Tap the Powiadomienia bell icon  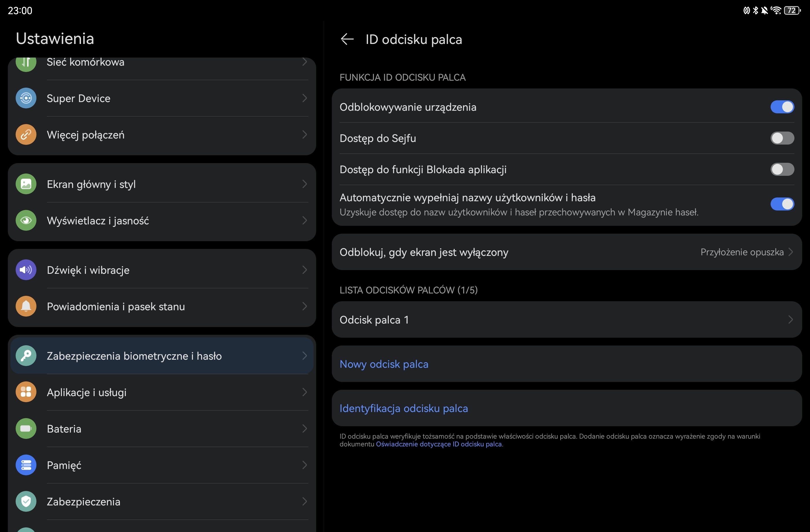[x=26, y=306]
